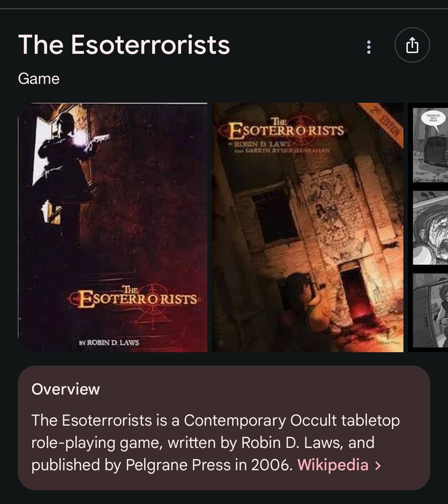View the middle comic panel with screaming face
448x504 pixels.
tap(430, 228)
